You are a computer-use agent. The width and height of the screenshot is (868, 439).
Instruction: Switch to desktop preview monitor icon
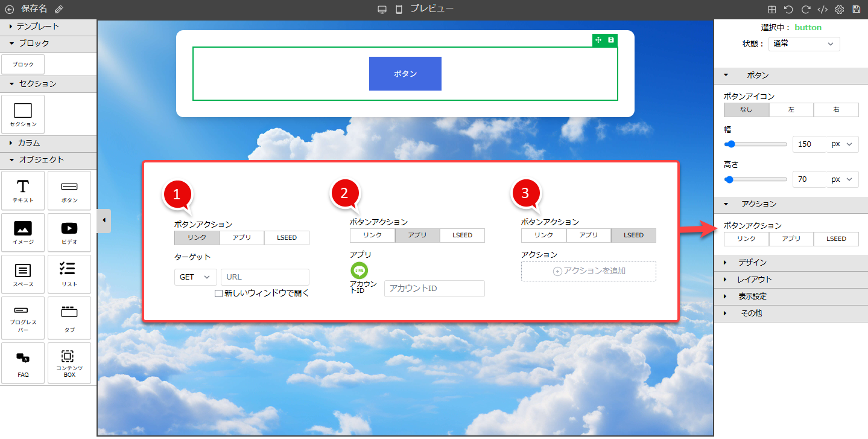pos(382,9)
